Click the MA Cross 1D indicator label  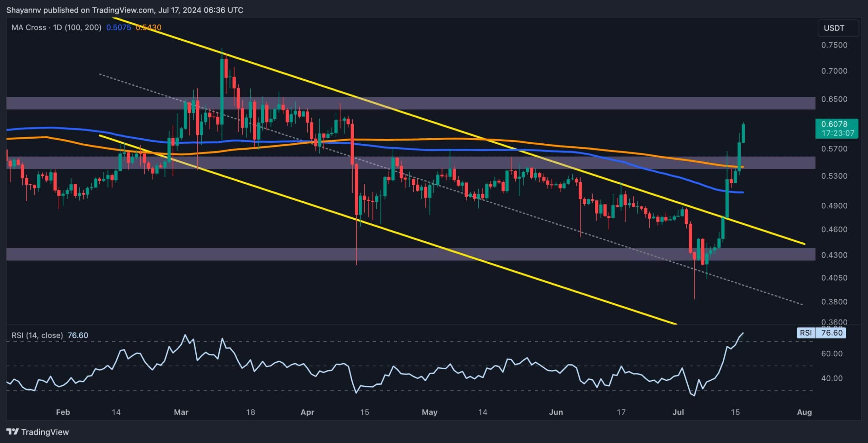point(56,27)
